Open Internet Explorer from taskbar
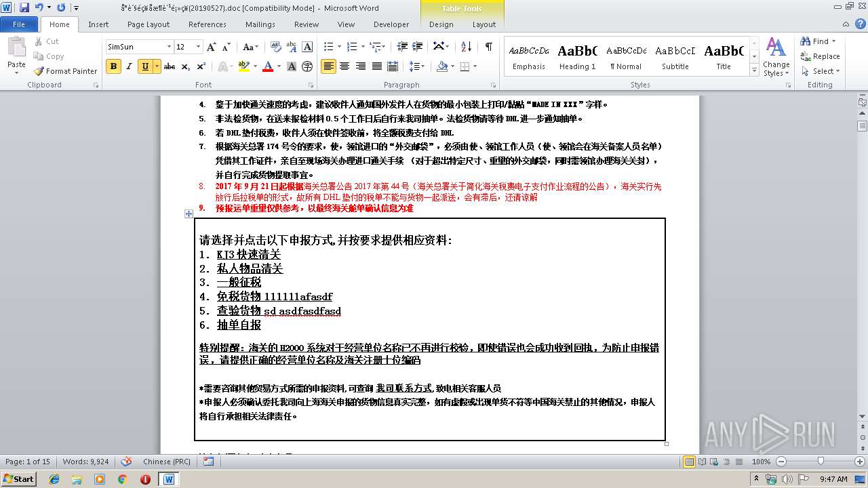868x488 pixels. click(54, 479)
